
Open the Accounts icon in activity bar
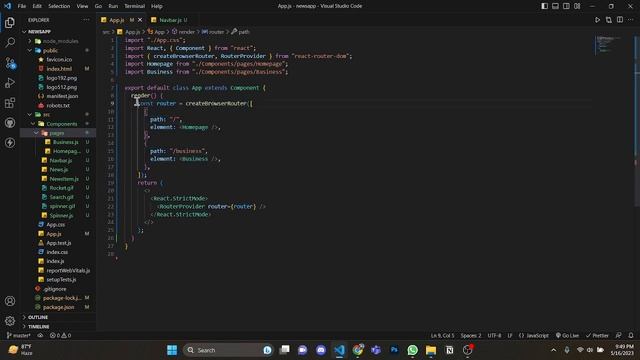10,301
